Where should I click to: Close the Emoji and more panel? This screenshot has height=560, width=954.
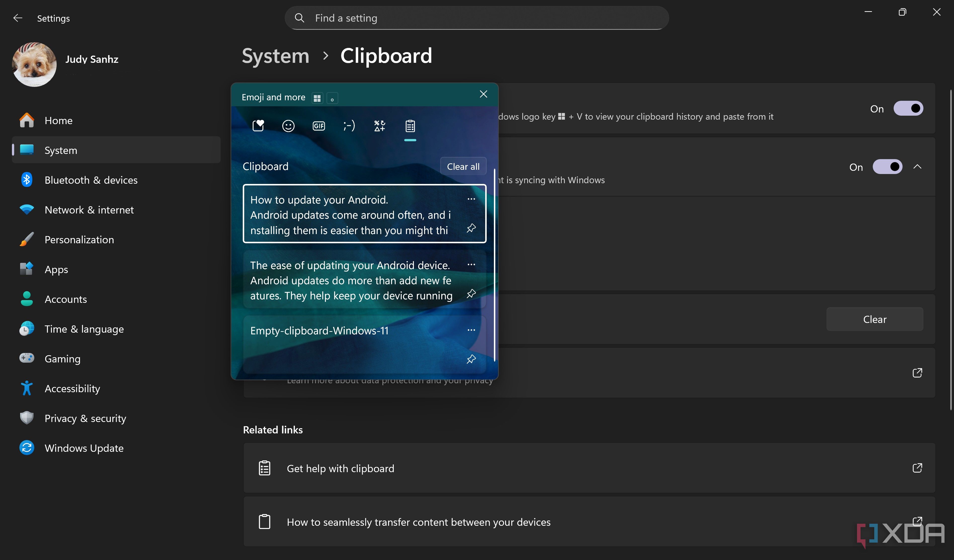[483, 94]
